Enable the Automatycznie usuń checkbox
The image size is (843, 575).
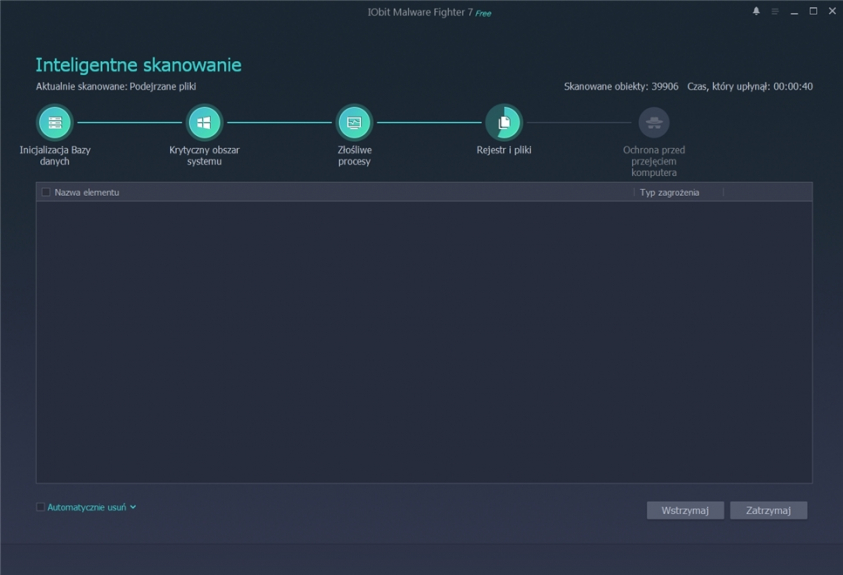[x=41, y=507]
